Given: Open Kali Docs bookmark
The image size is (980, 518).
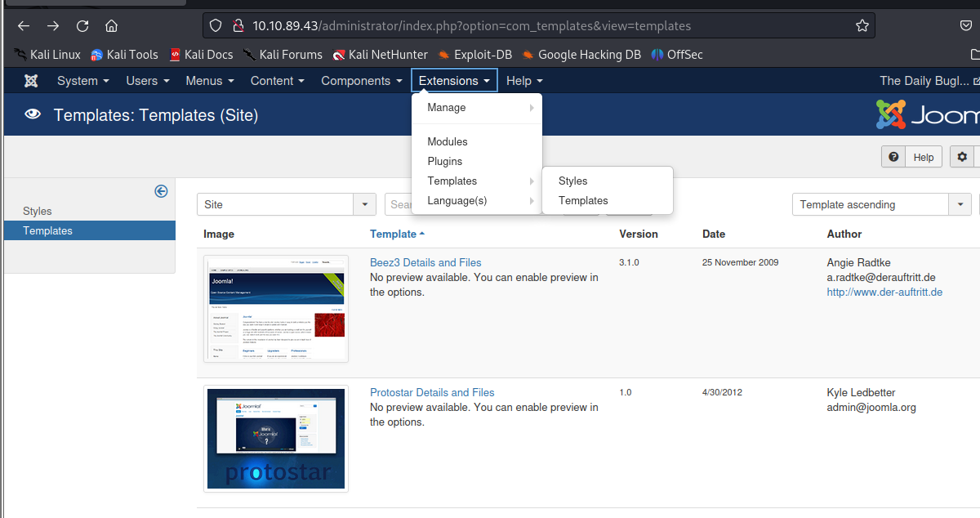Looking at the screenshot, I should (201, 55).
